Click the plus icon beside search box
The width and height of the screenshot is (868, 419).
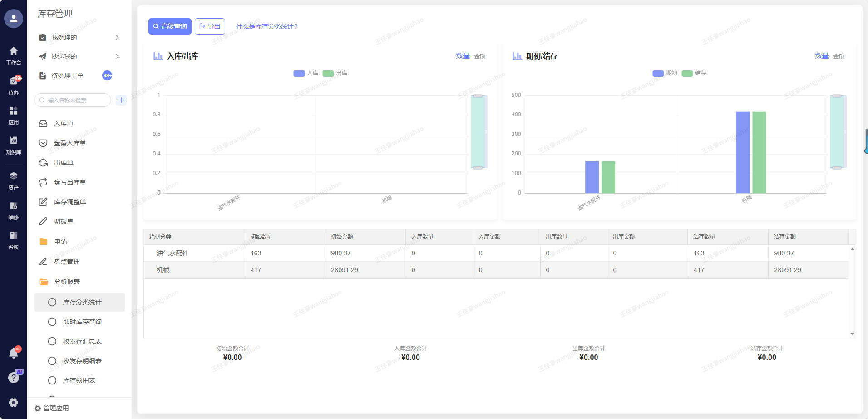click(x=121, y=100)
